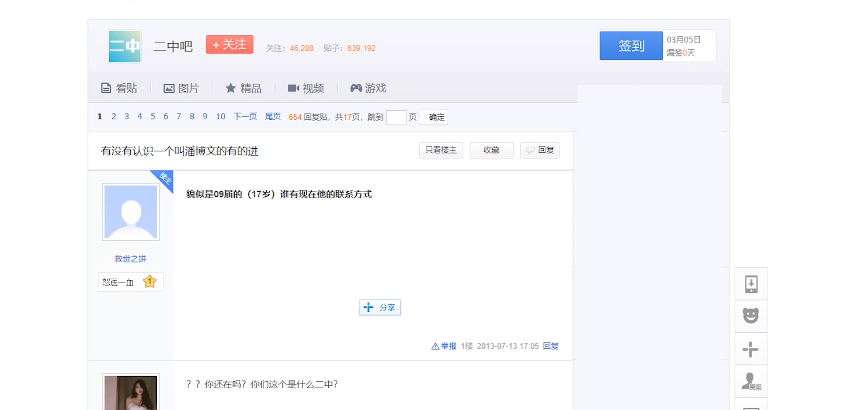Screen dimensions: 852x410
Task: Click the picture icon beside 图片
Action: point(169,88)
